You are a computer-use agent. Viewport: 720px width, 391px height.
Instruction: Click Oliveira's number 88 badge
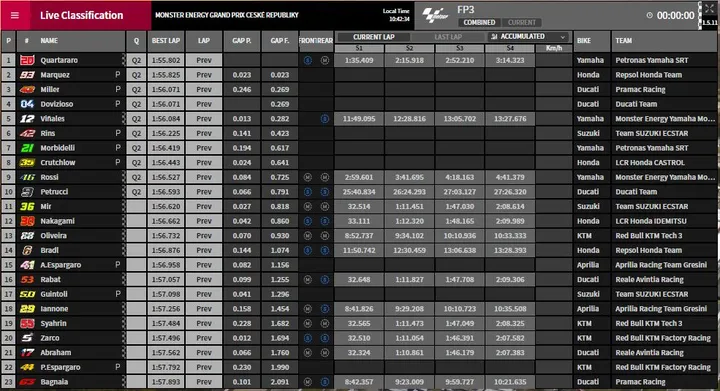point(27,235)
